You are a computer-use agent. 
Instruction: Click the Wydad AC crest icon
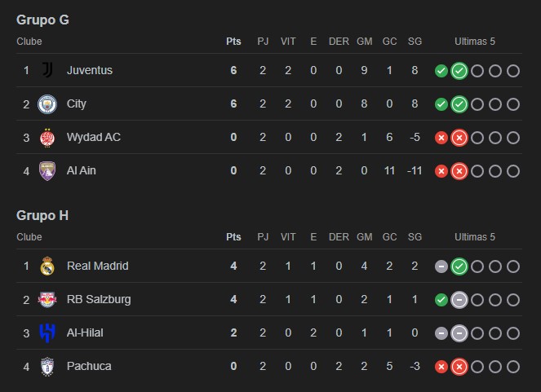click(x=47, y=138)
